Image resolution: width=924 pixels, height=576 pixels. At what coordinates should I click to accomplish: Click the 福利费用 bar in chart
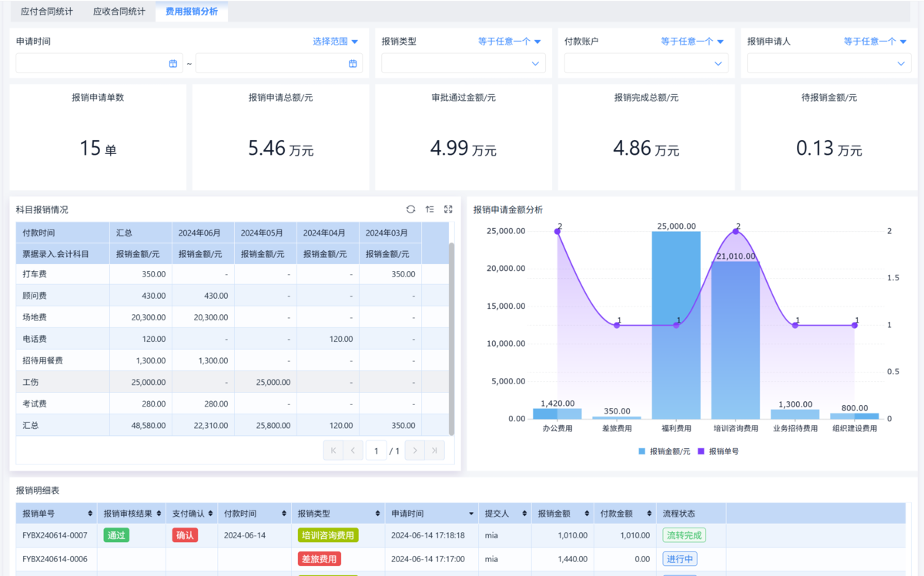(676, 323)
